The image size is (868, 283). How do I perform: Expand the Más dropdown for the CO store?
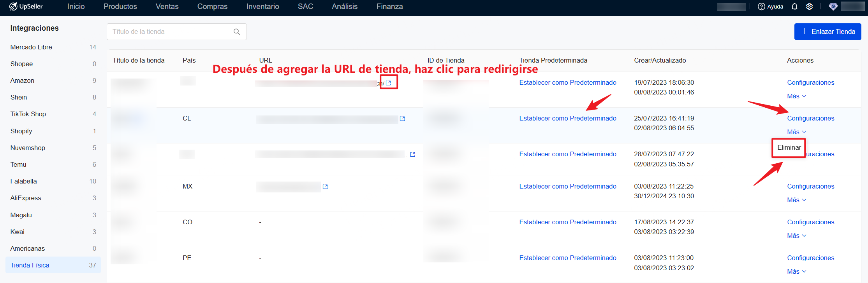tap(796, 236)
